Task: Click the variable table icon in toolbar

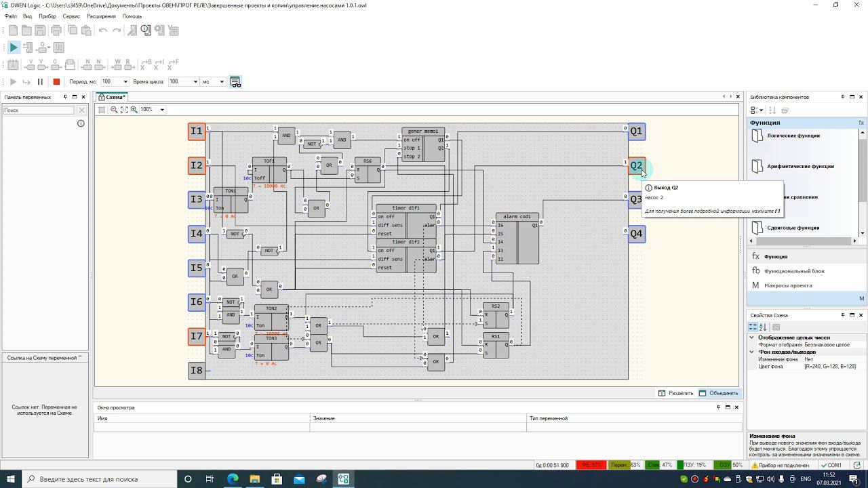Action: point(173,30)
